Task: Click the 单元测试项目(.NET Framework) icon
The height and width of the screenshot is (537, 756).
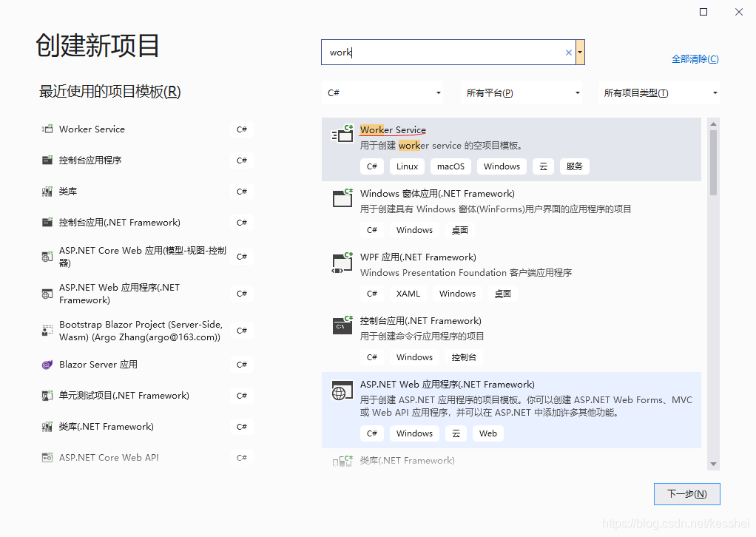Action: (47, 396)
